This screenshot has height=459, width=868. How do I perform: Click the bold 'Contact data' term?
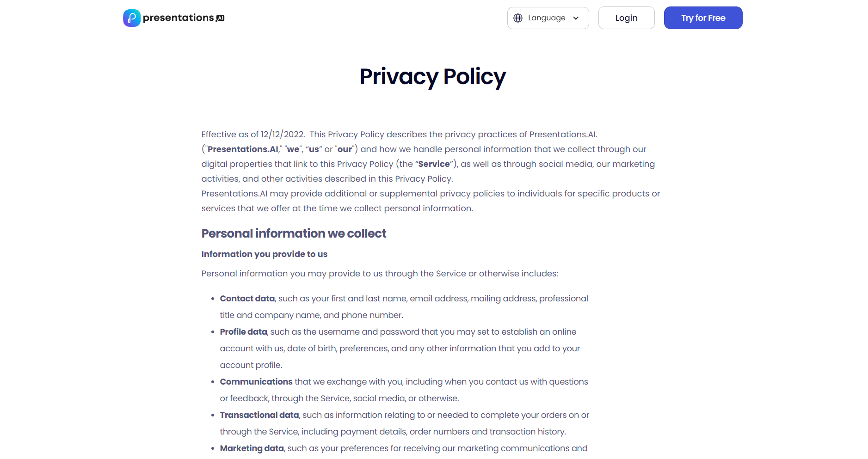247,299
